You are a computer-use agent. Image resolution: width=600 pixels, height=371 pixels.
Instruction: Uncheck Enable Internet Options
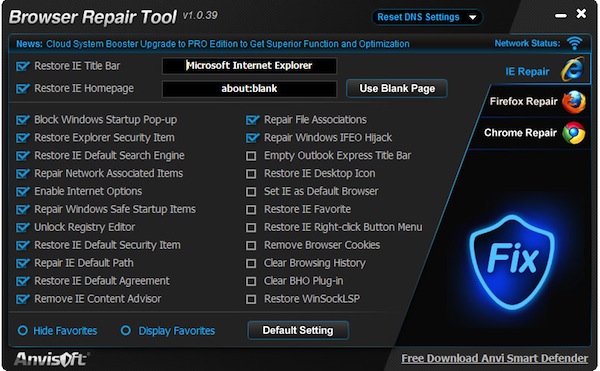tap(23, 192)
